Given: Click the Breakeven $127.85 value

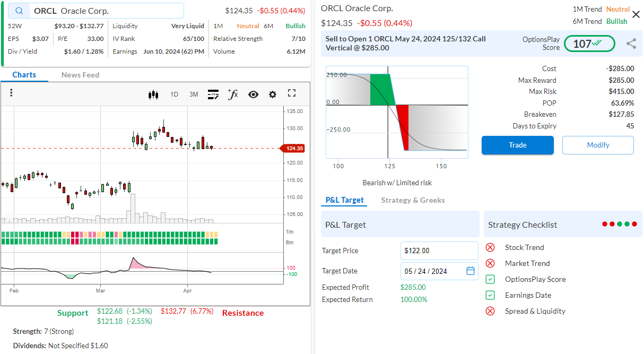Looking at the screenshot, I should (x=621, y=114).
